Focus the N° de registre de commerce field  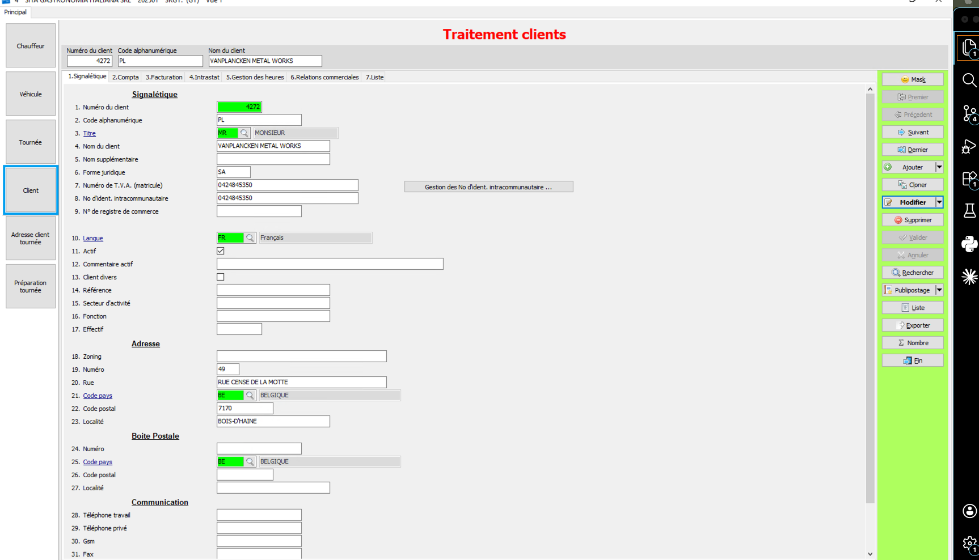point(259,211)
